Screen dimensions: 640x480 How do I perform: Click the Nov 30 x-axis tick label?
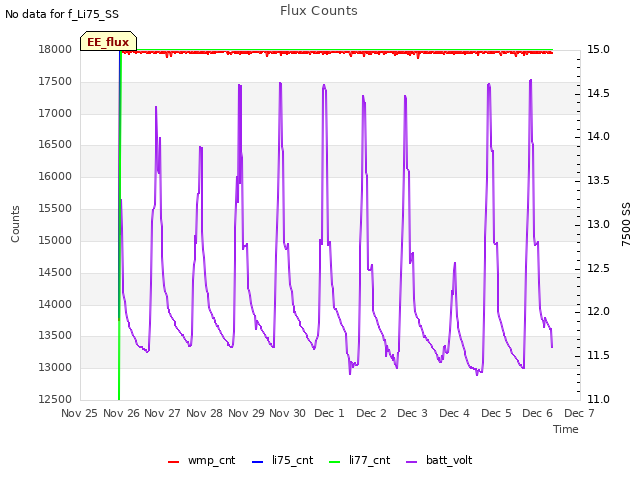click(287, 413)
